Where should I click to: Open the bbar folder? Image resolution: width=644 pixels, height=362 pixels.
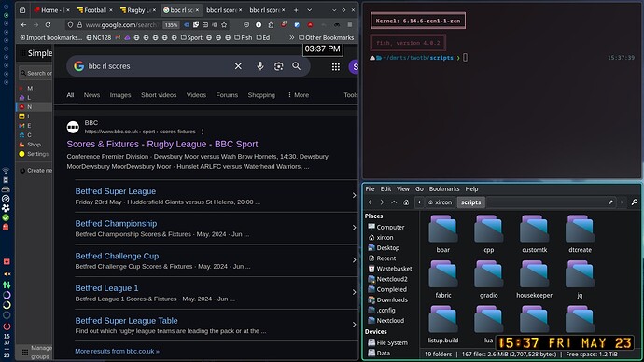(442, 233)
